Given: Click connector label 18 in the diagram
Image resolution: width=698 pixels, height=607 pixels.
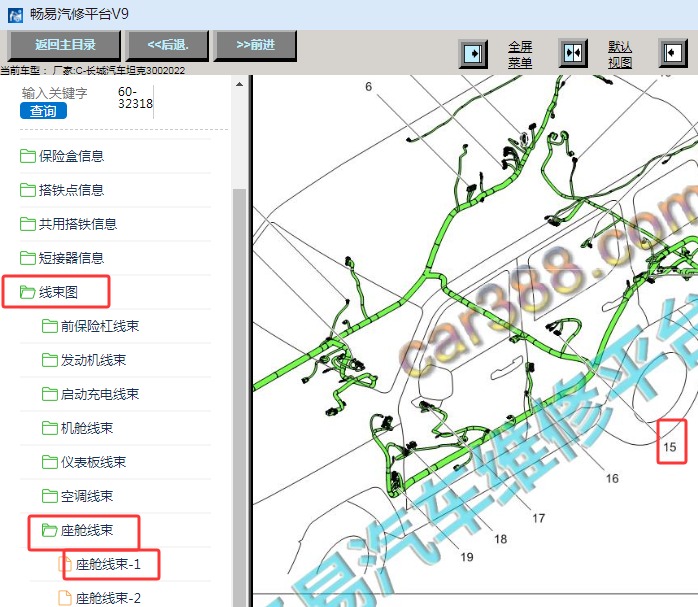Looking at the screenshot, I should pyautogui.click(x=501, y=539).
